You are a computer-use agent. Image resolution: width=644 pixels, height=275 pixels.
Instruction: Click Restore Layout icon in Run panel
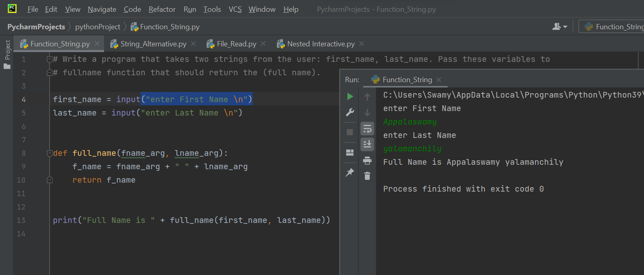point(350,153)
